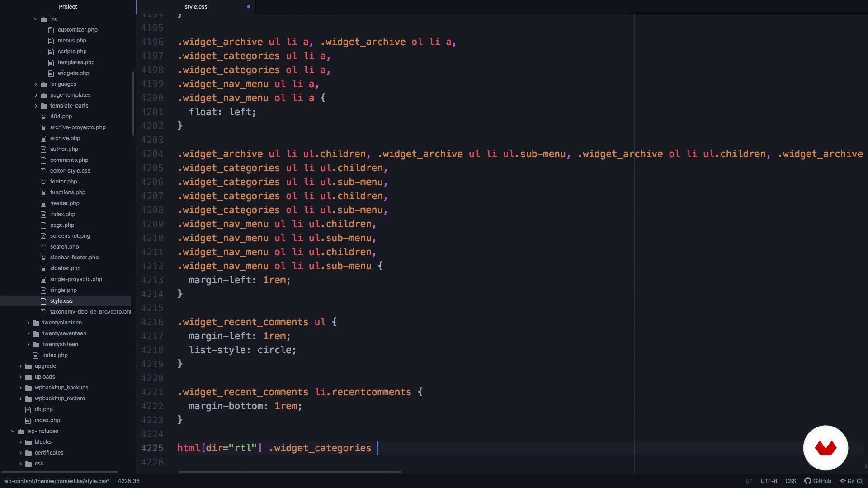Open functions.php in the tree
The width and height of the screenshot is (868, 488).
click(x=68, y=192)
